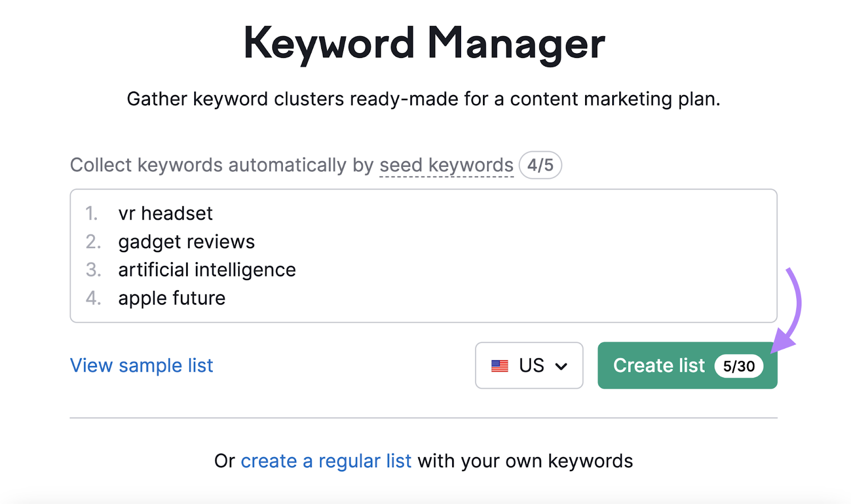
Task: Click the number 1 list marker
Action: pyautogui.click(x=93, y=213)
